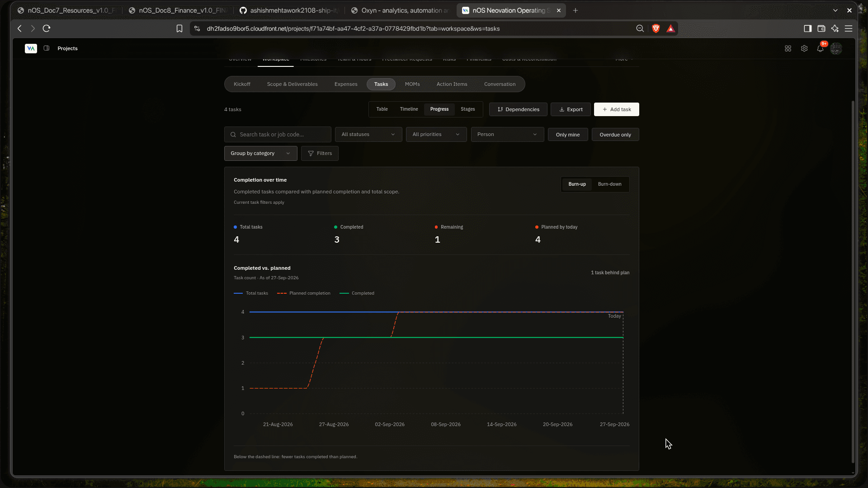Click the browser address bar URL
Viewport: 868px width, 488px height.
(353, 28)
